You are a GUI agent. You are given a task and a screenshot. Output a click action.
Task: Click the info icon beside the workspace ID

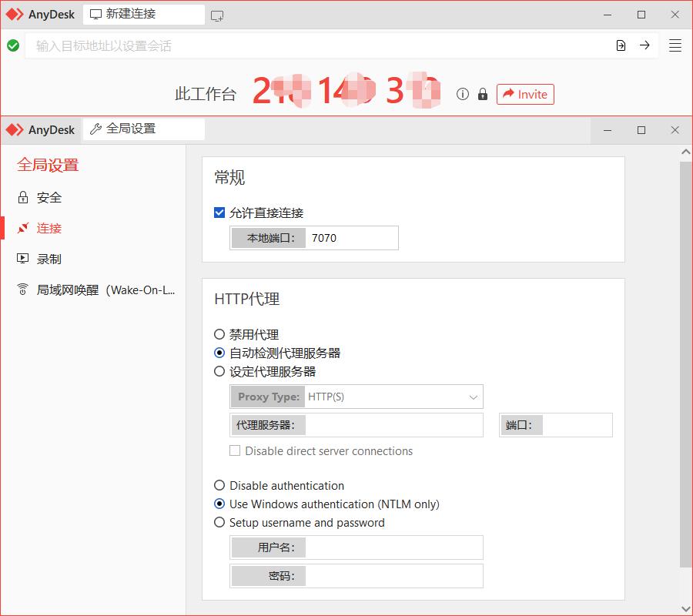462,94
